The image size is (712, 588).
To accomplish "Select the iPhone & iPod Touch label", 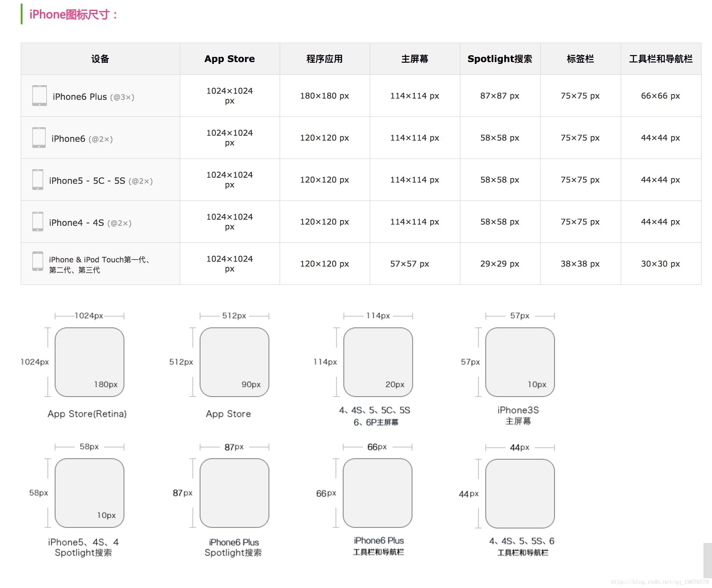I will click(100, 264).
